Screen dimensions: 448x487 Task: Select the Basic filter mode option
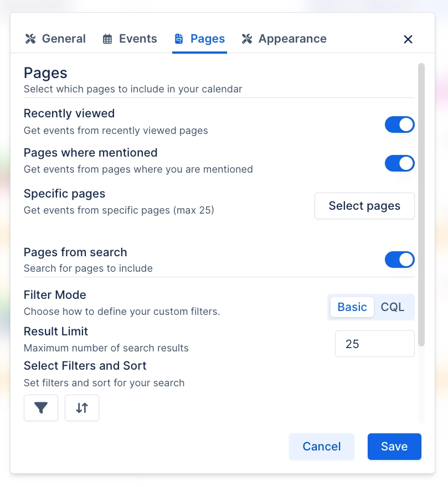coord(352,307)
